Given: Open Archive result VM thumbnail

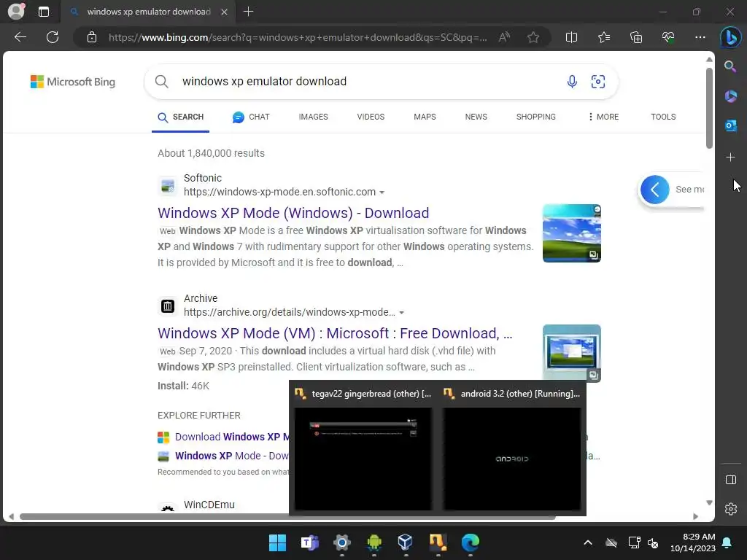Looking at the screenshot, I should point(572,353).
